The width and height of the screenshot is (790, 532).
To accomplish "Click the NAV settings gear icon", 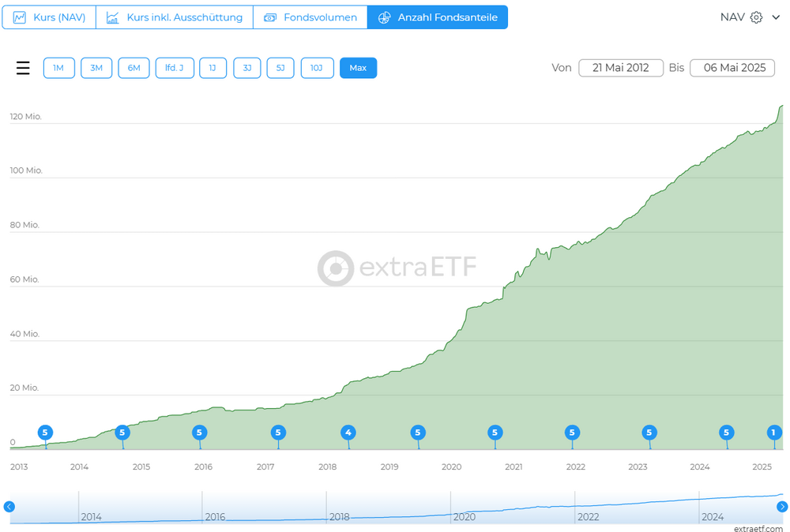I will click(x=756, y=17).
